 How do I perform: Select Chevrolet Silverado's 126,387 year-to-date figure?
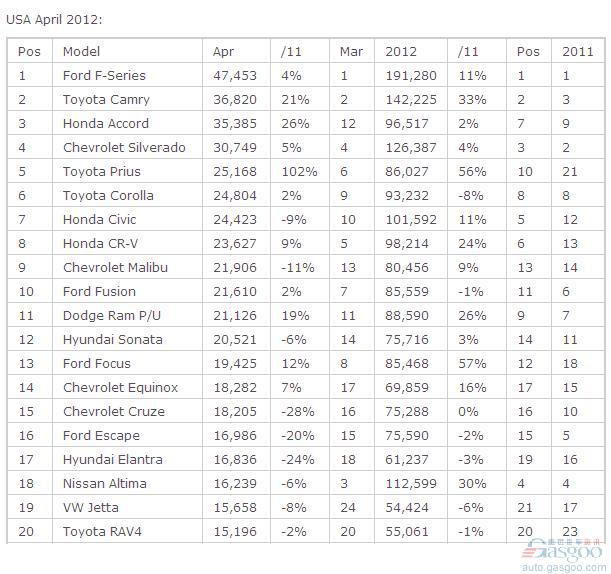pyautogui.click(x=411, y=148)
